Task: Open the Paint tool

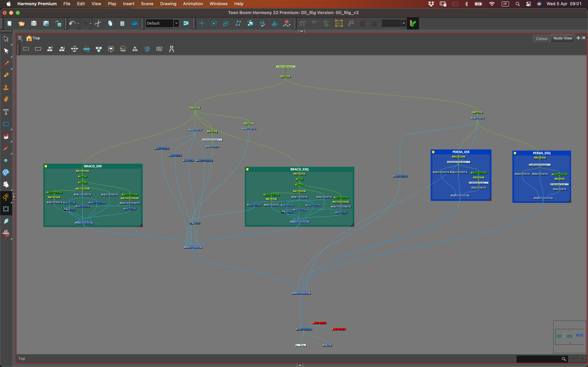Action: pos(6,136)
